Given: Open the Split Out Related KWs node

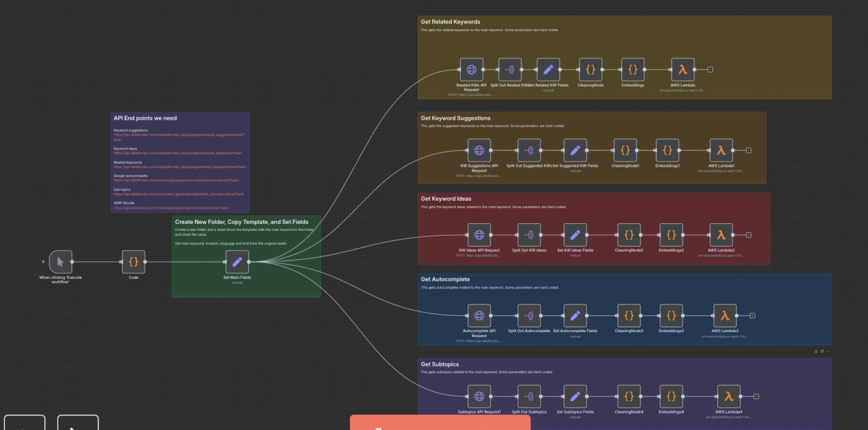Looking at the screenshot, I should click(x=509, y=69).
